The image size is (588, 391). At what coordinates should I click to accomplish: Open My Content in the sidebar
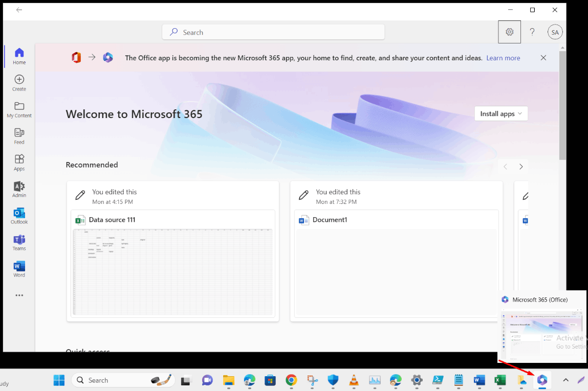point(19,109)
